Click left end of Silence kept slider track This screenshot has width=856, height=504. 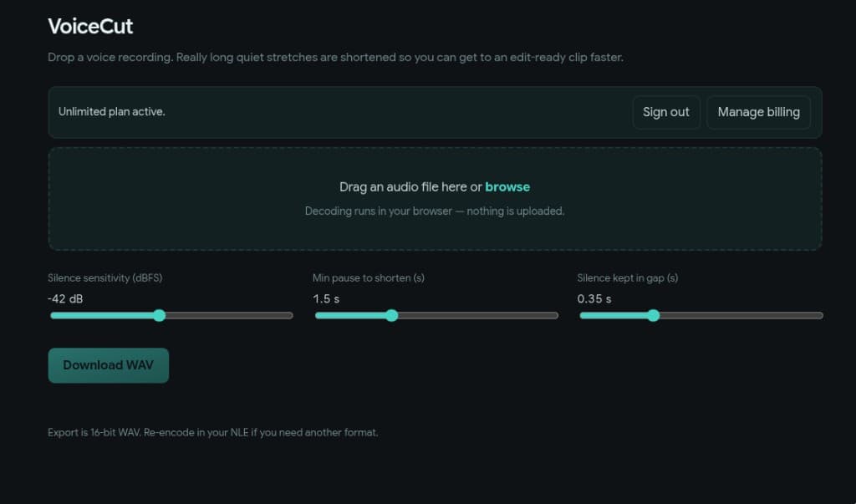coord(585,315)
